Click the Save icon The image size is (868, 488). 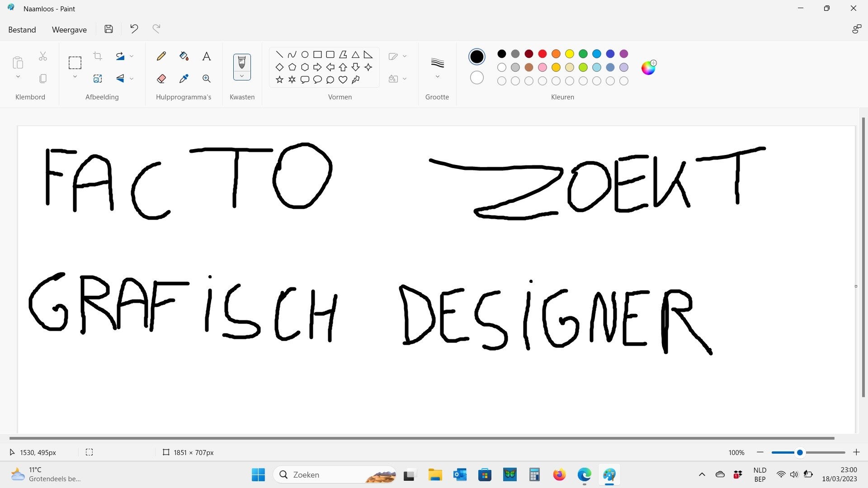[x=108, y=29]
